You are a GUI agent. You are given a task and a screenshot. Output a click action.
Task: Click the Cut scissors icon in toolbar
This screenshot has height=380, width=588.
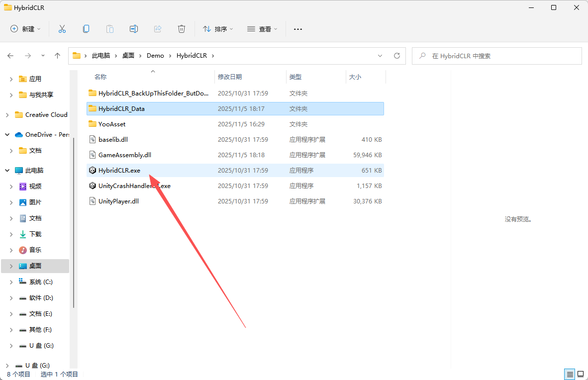pyautogui.click(x=62, y=29)
